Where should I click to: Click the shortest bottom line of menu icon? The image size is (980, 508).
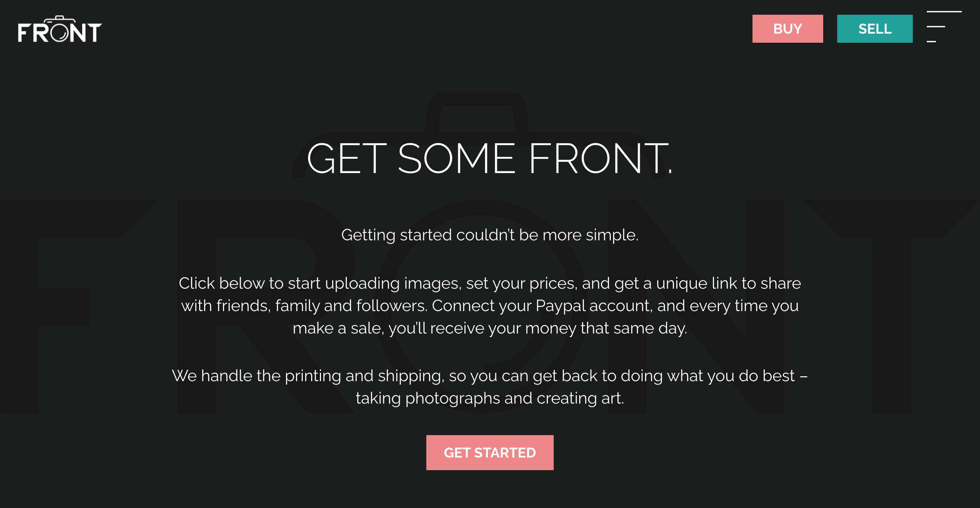coord(931,41)
